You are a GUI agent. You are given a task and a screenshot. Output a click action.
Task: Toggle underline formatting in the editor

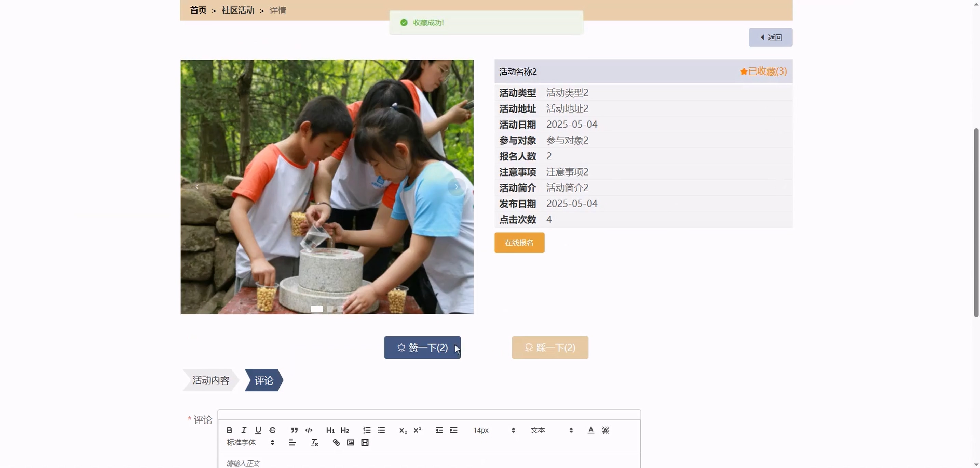(x=258, y=430)
